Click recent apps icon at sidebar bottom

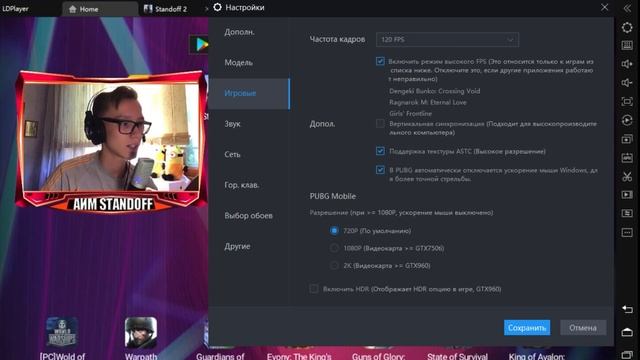tap(627, 355)
